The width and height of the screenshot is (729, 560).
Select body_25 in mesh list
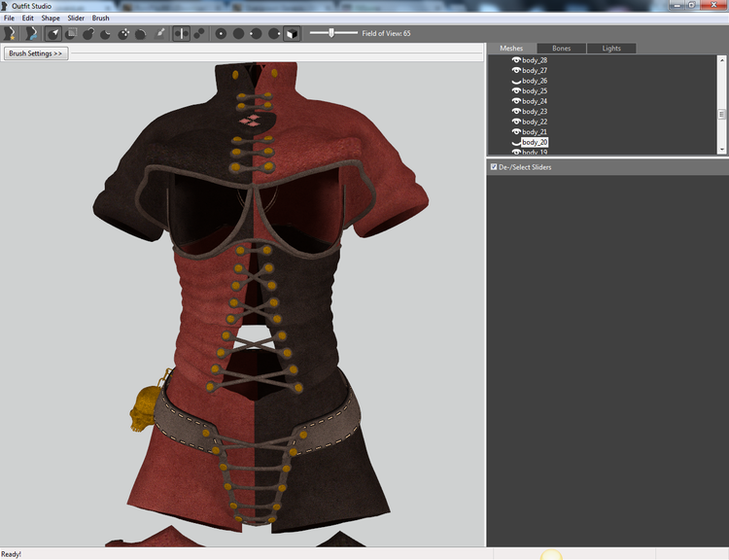pos(535,90)
